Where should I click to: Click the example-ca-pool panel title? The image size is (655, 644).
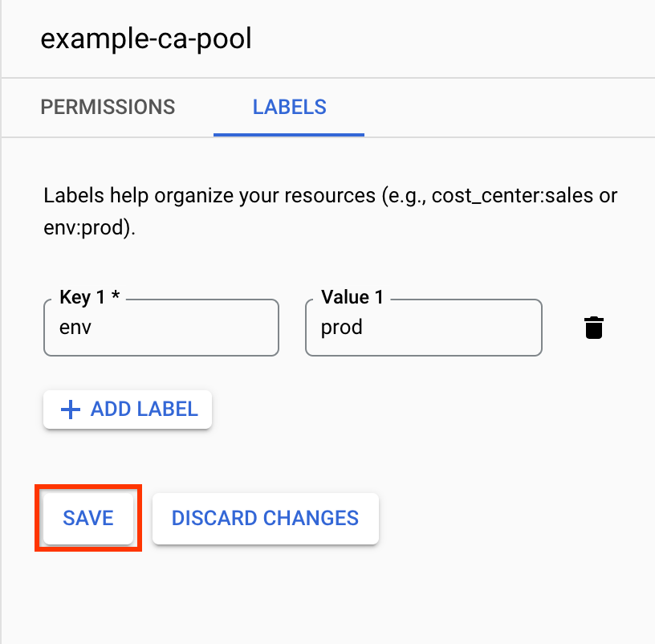click(x=146, y=39)
